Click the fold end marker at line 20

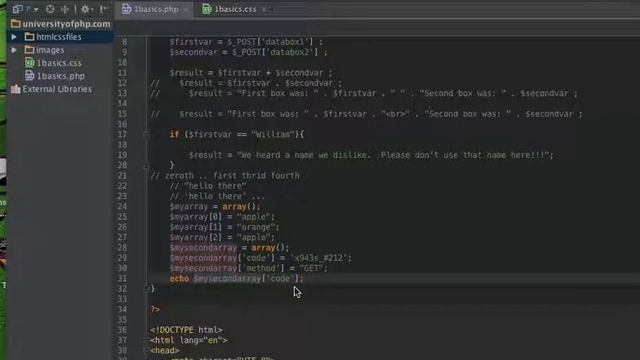coord(146,165)
